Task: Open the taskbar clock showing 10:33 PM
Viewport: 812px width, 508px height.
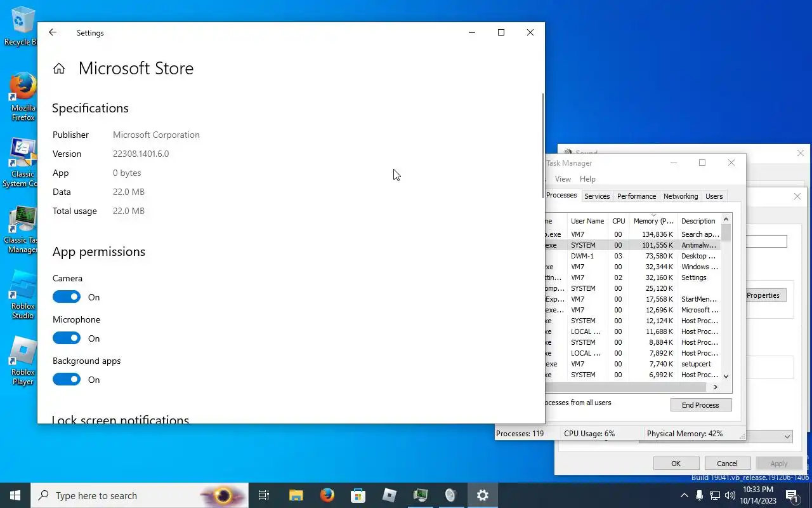Action: pos(757,495)
